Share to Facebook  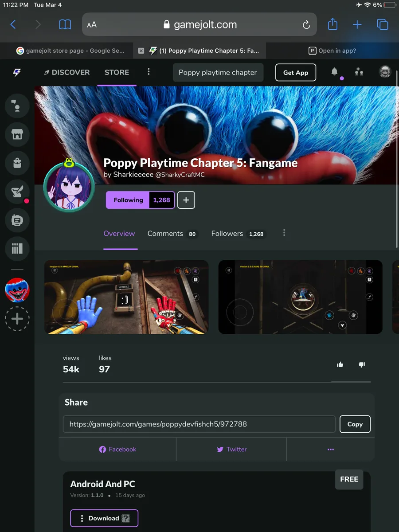click(x=117, y=449)
